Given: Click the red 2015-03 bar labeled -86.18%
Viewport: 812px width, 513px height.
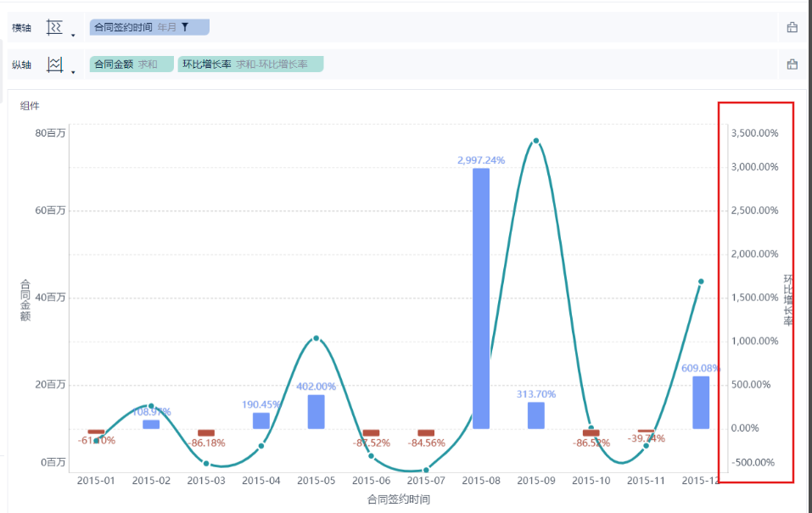Looking at the screenshot, I should point(206,432).
